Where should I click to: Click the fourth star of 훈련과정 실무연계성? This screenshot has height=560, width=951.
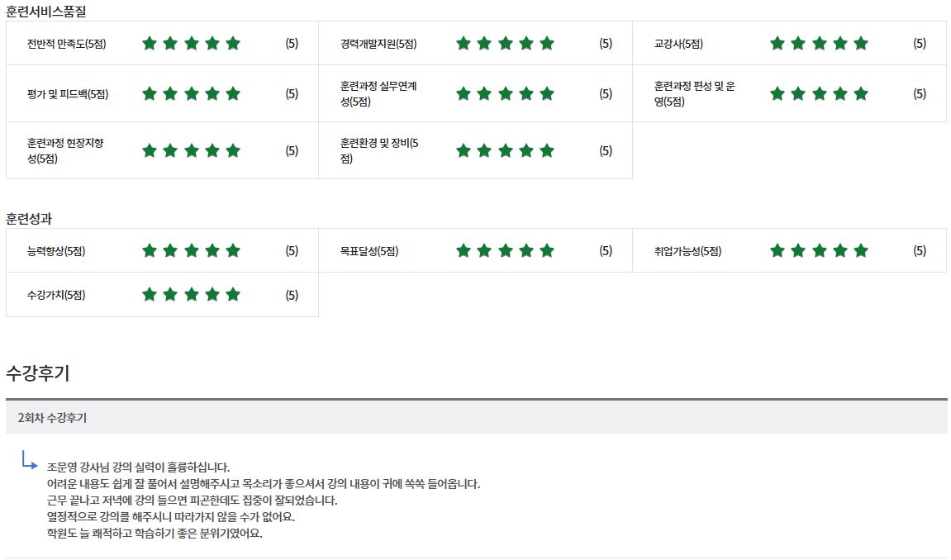click(525, 94)
